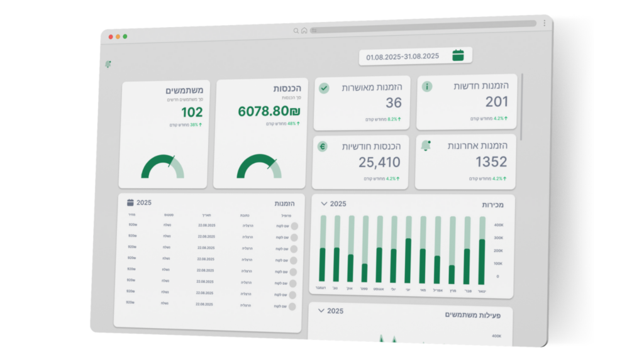Expand the 2025 dropdown on sales chart
Screen dimensions: 644x362
pyautogui.click(x=324, y=204)
